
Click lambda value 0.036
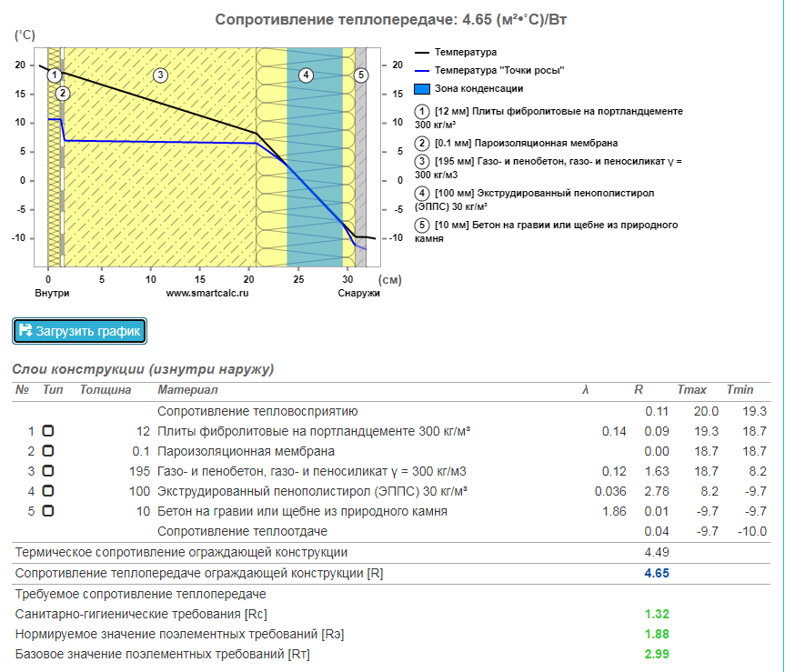610,491
